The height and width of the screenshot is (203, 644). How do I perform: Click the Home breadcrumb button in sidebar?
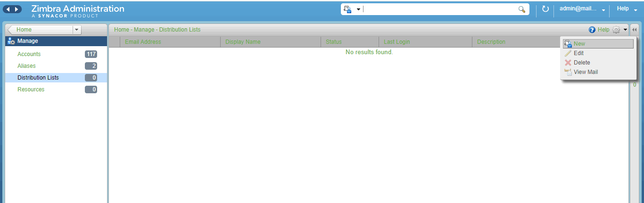pos(40,30)
